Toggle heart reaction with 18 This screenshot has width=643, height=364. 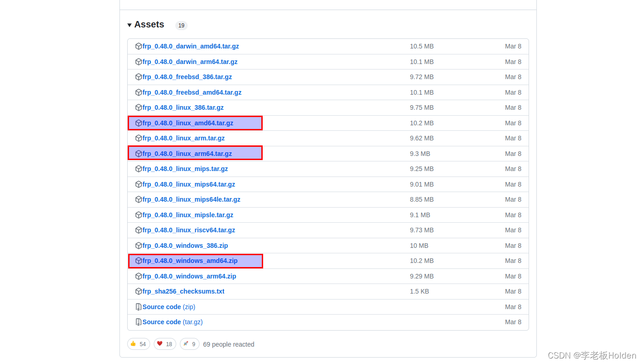click(x=165, y=344)
